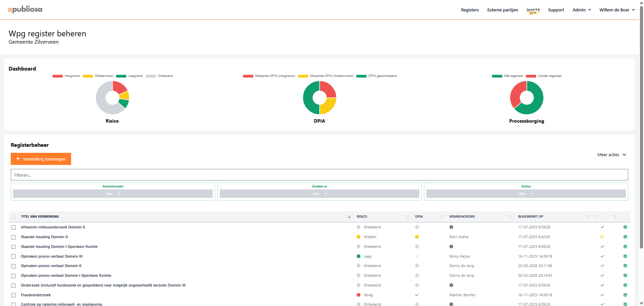Sort the table by the Risico column arrows
This screenshot has width=644, height=306.
[x=408, y=217]
